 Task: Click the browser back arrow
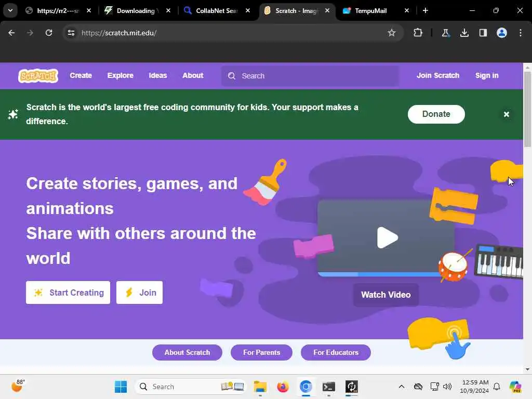11,33
